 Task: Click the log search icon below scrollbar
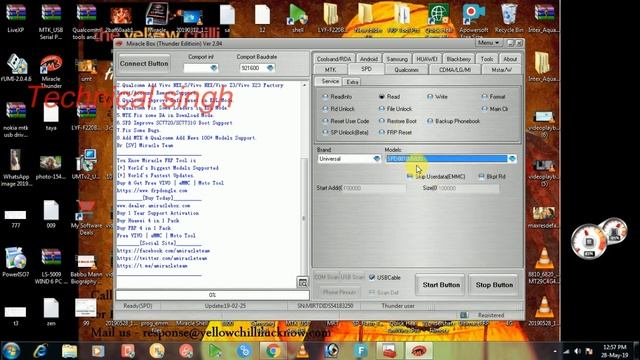click(302, 282)
